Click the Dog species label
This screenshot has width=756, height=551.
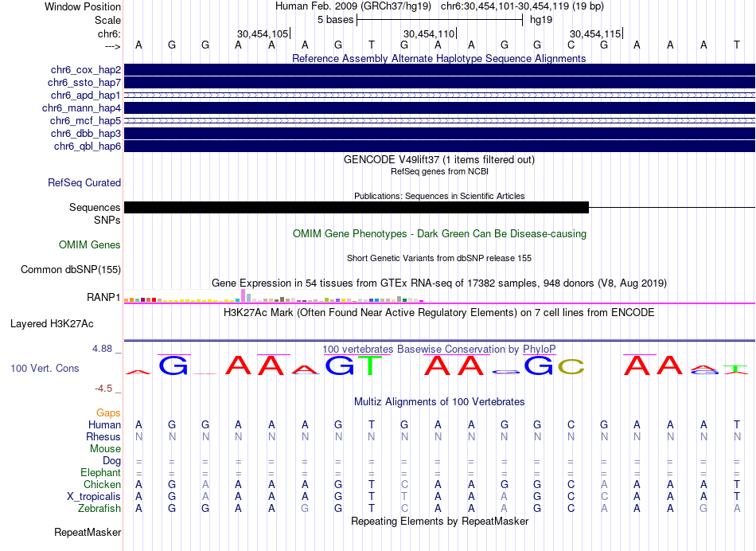click(x=111, y=461)
